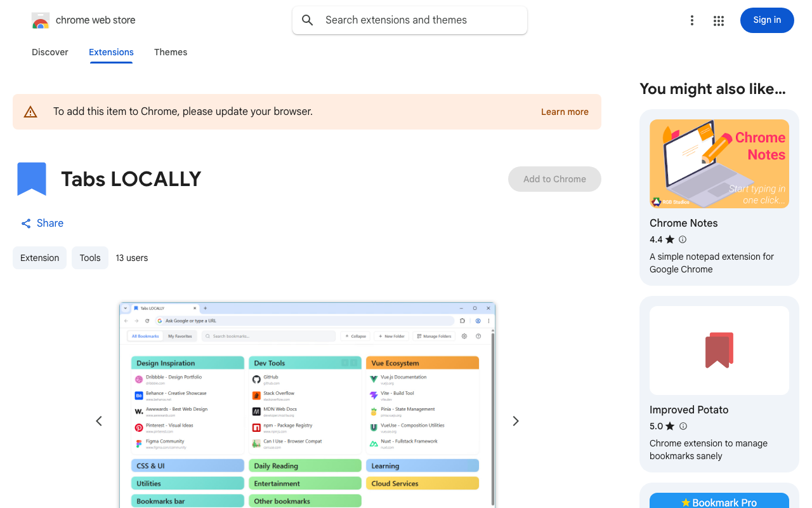Screen dimensions: 812x508
Task: Click the warning triangle icon in banner
Action: point(30,112)
